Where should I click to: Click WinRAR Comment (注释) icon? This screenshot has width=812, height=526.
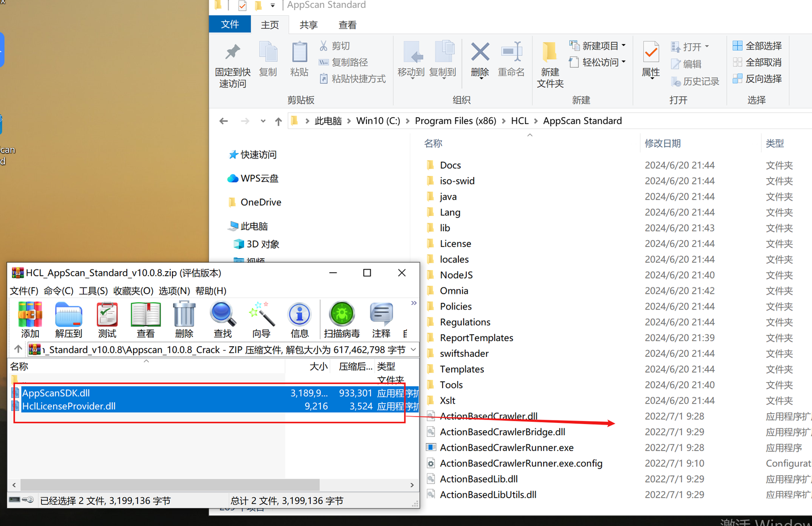381,319
